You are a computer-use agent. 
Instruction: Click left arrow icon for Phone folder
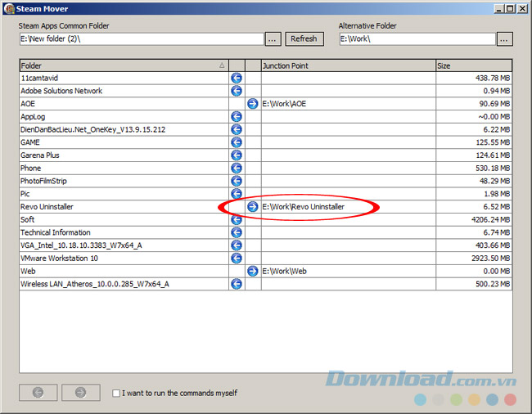(237, 169)
